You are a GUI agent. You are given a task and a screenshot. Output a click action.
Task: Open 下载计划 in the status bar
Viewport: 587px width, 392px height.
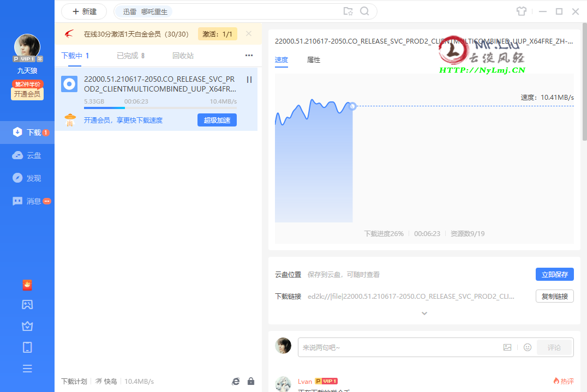74,382
